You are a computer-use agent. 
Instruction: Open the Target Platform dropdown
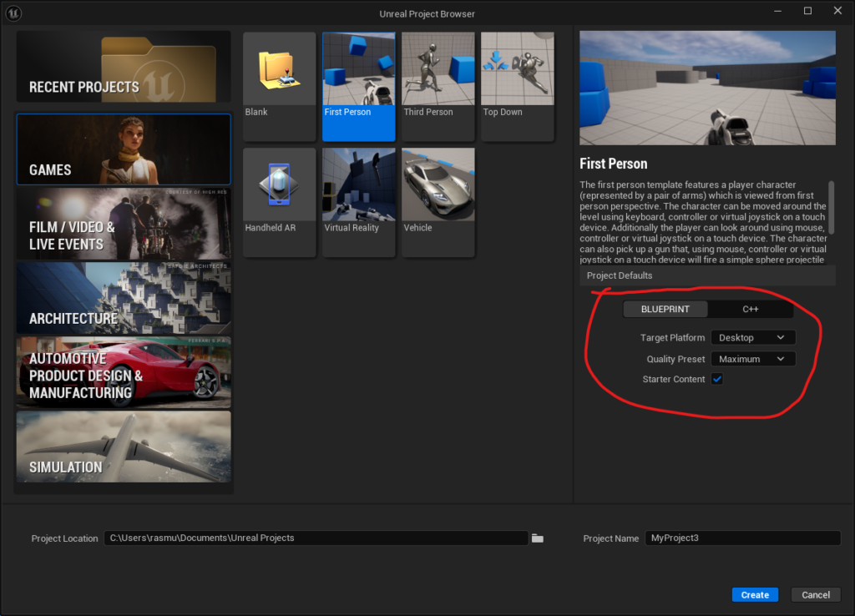[752, 338]
